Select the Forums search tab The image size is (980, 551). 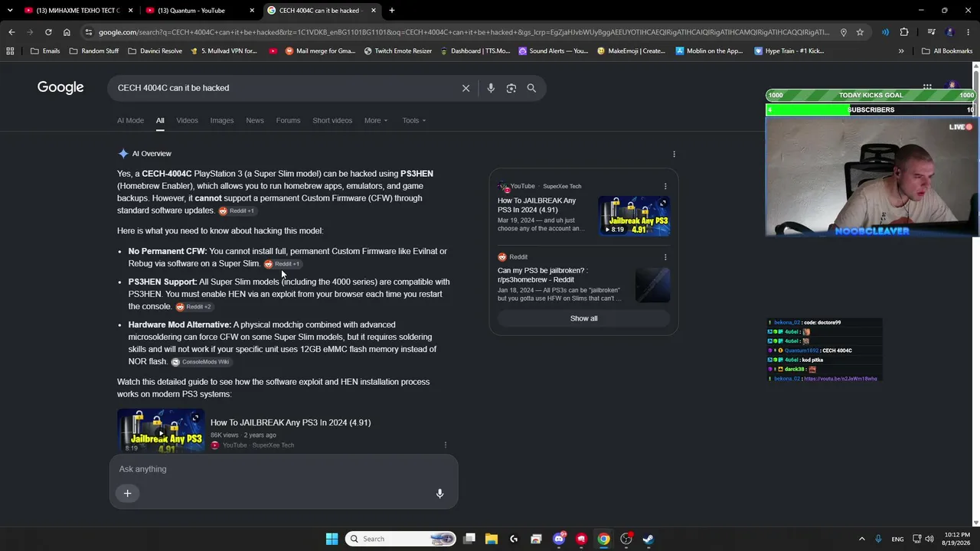click(288, 120)
